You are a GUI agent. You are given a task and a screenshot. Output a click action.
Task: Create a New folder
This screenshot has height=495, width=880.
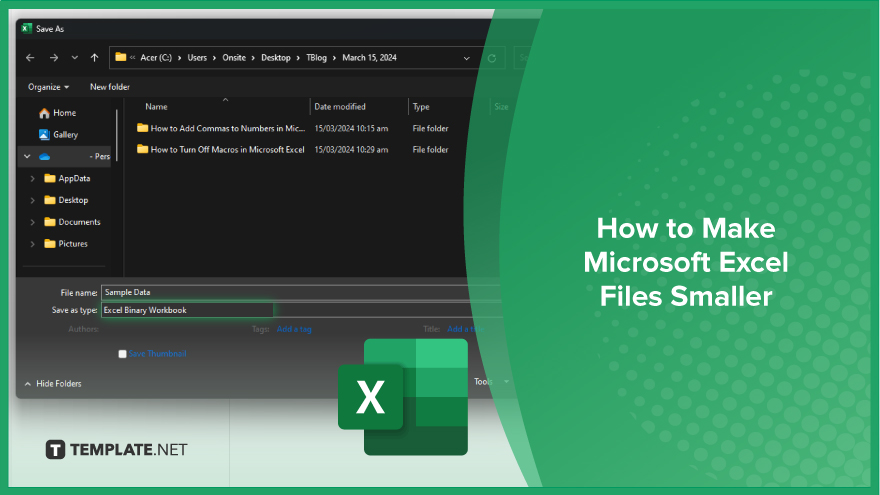(x=109, y=87)
